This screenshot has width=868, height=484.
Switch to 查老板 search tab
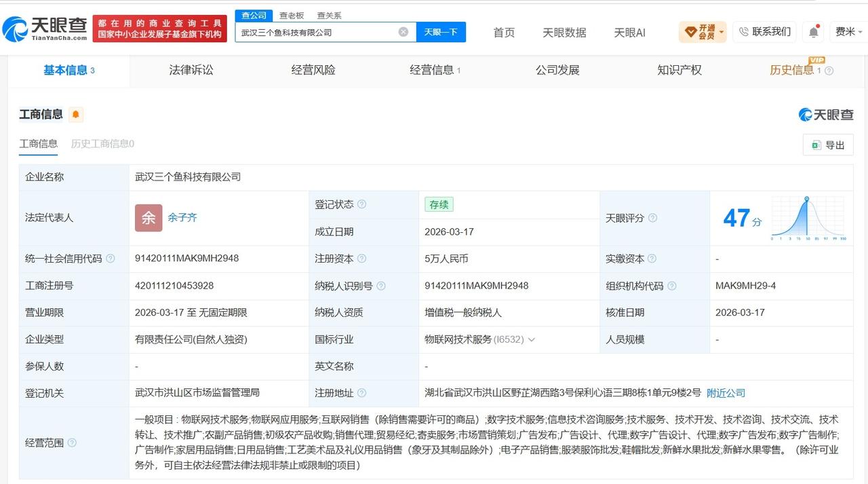(x=292, y=15)
